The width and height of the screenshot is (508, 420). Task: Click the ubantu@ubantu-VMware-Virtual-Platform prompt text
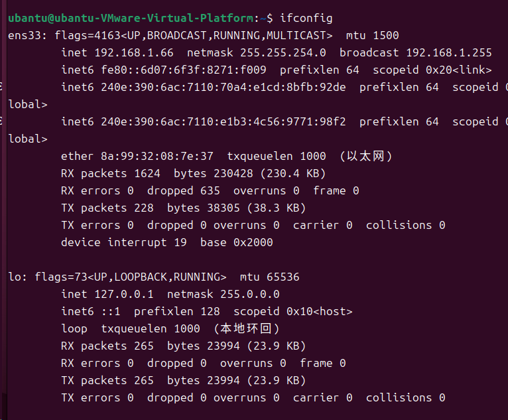(131, 18)
